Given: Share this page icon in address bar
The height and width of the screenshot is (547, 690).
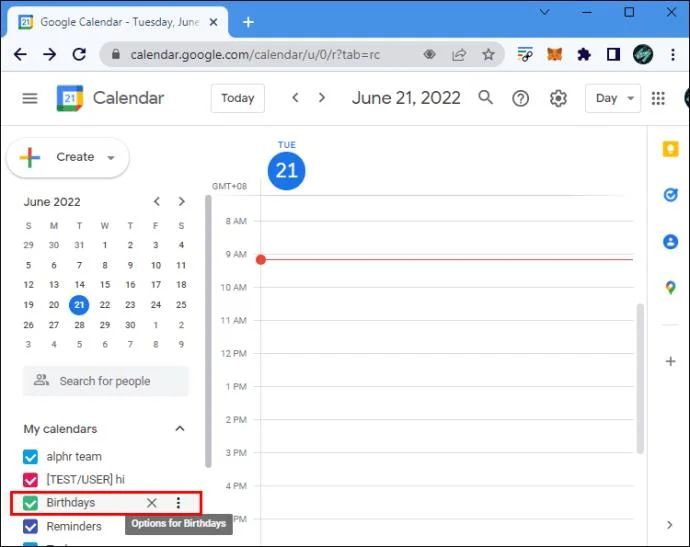Looking at the screenshot, I should [x=459, y=55].
